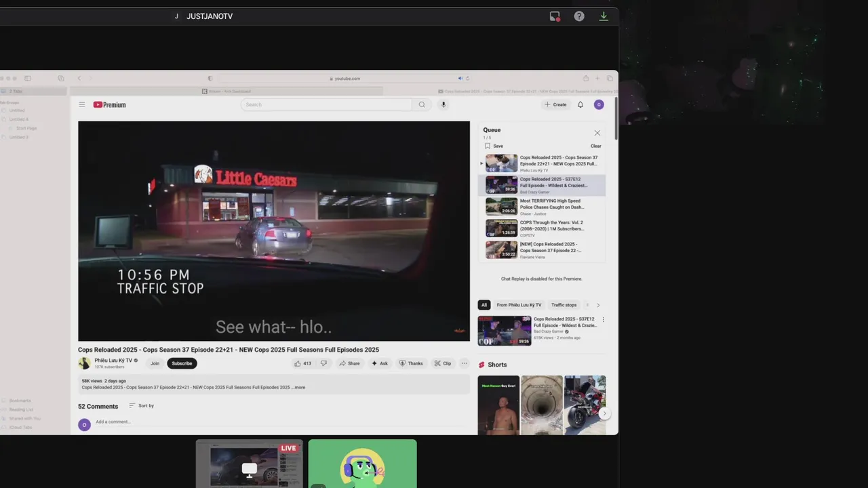Screen dimensions: 868x488
Task: Run search with the magnifier button
Action: 422,104
